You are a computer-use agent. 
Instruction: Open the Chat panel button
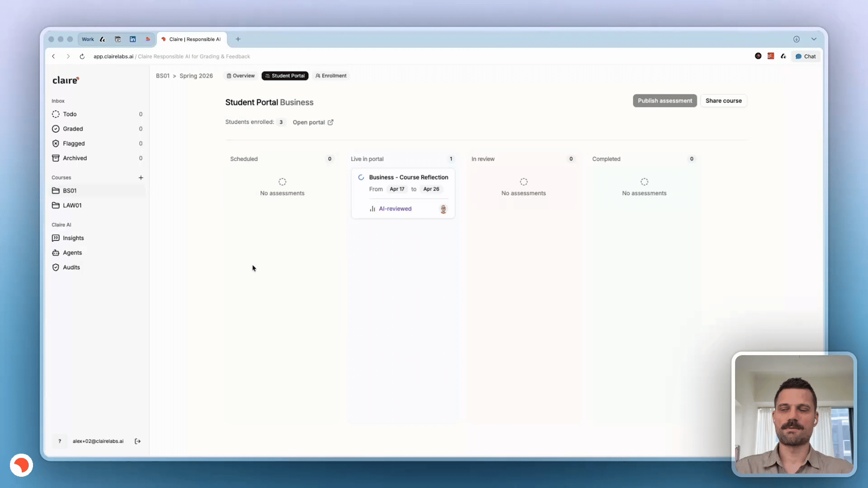click(x=805, y=56)
